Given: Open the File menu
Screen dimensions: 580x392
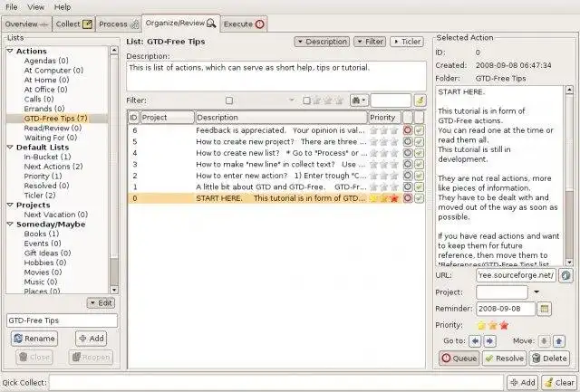Looking at the screenshot, I should [x=12, y=7].
